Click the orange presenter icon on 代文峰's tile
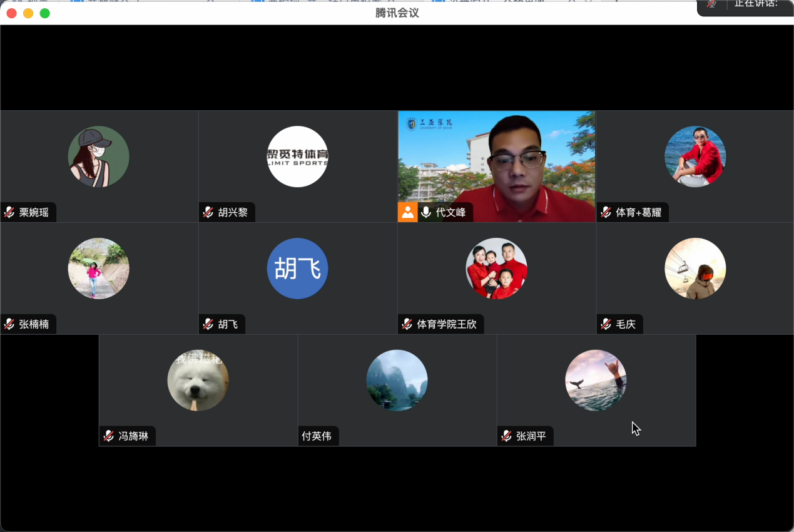The image size is (794, 532). point(407,212)
